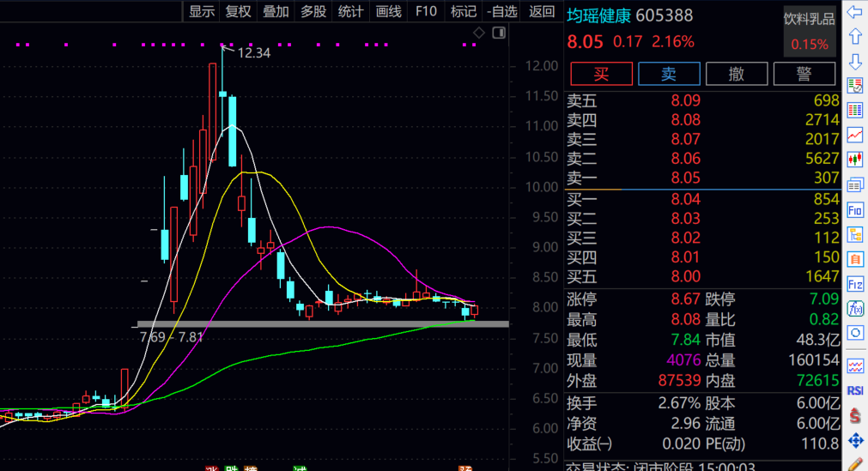Open the colored grid table icon
Screen dimensions: 868x471
855,110
